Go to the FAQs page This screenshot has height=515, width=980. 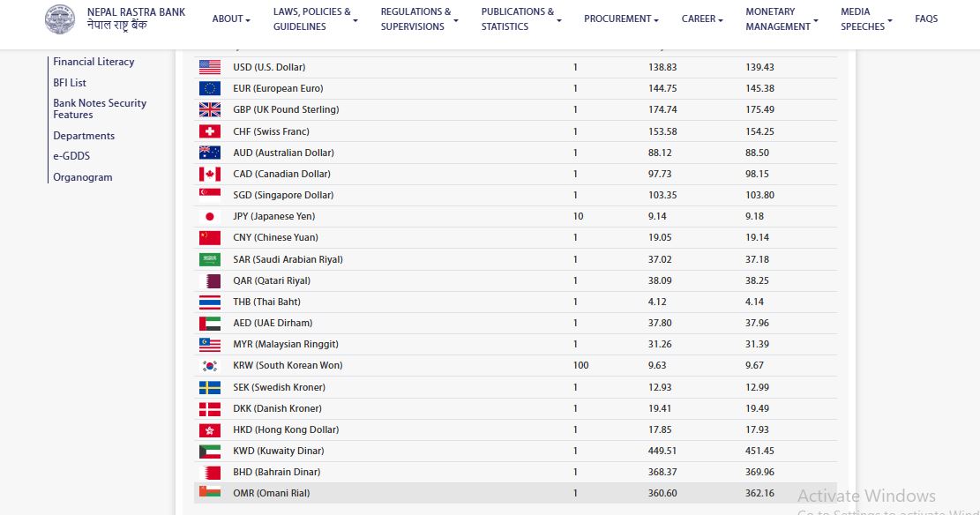[926, 19]
